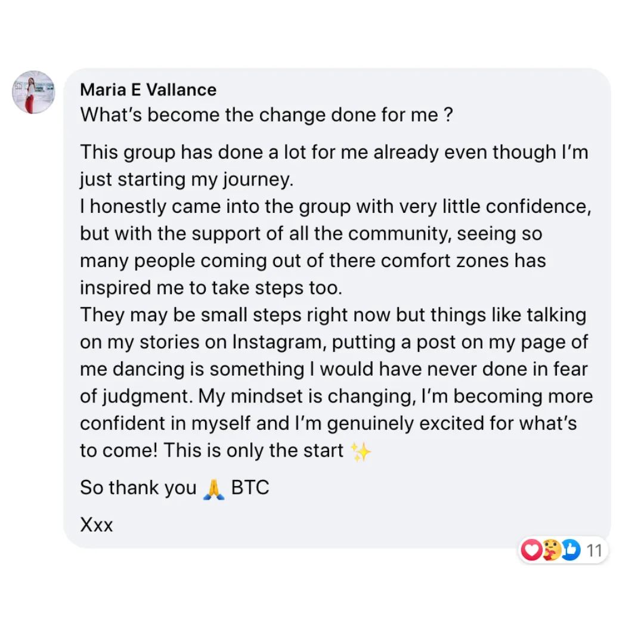
Task: Click the blue thumbs-up like reaction icon
Action: (571, 550)
